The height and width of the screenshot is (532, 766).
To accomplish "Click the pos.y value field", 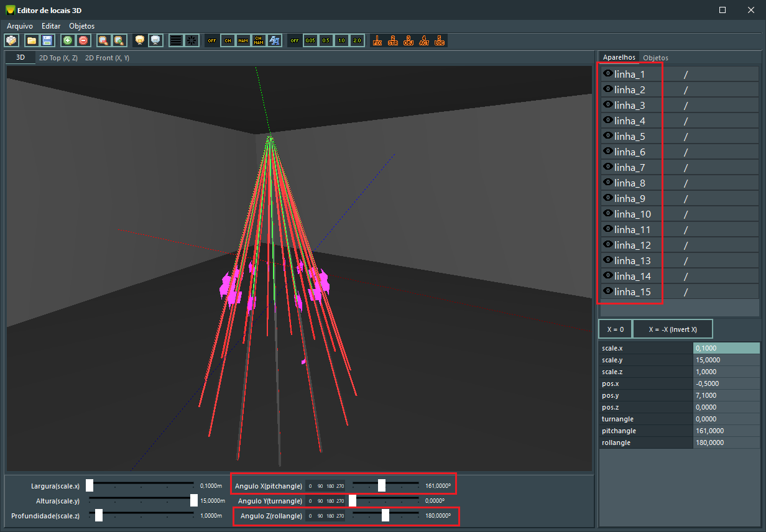I will click(x=726, y=395).
